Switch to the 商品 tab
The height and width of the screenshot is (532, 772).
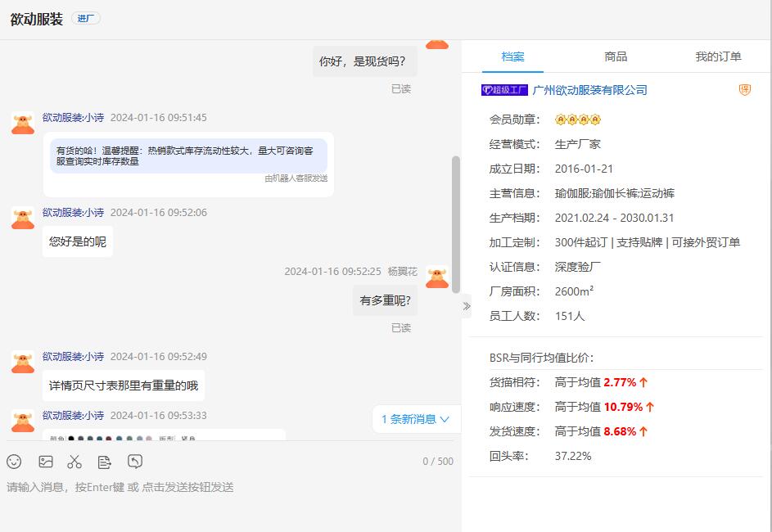pos(616,56)
